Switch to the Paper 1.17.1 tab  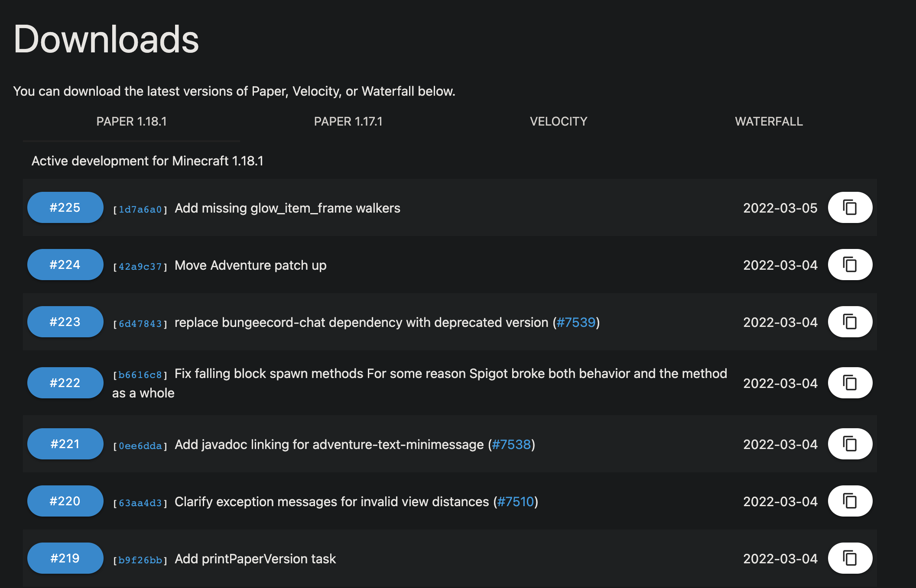(348, 122)
